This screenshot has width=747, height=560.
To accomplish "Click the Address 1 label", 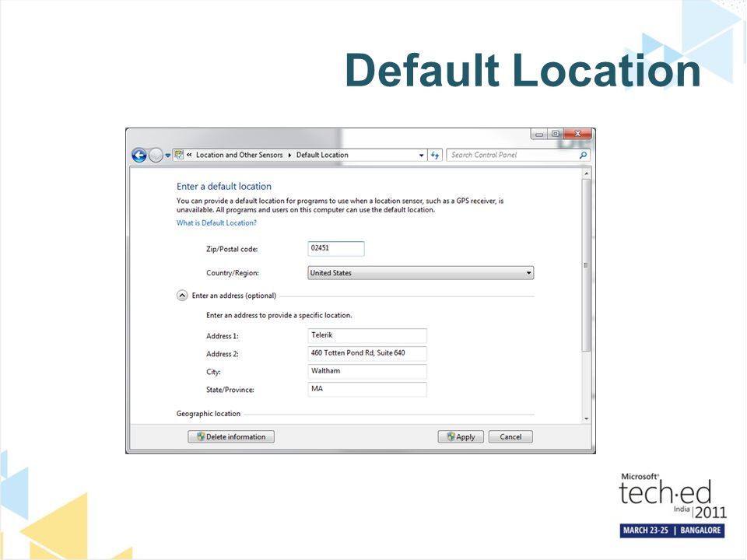I will (223, 336).
